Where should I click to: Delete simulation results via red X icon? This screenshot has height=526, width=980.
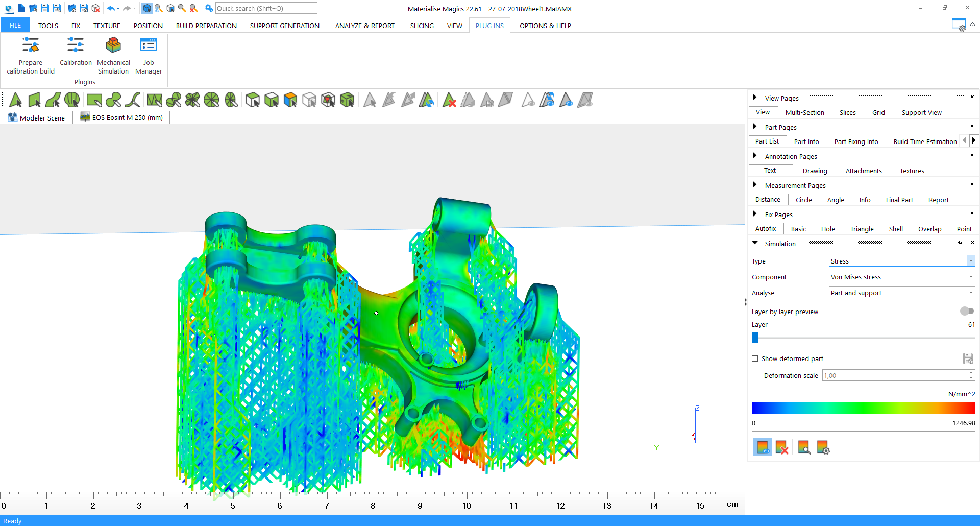(781, 447)
